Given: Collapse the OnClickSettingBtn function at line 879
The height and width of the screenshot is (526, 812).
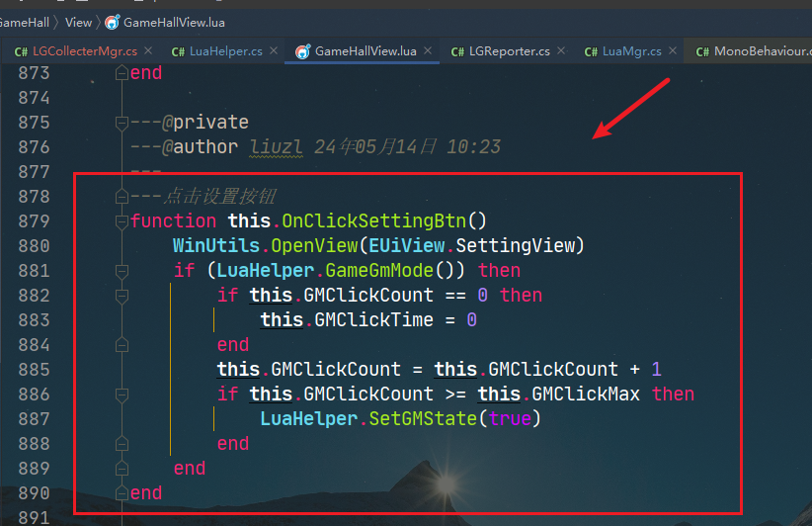Looking at the screenshot, I should pyautogui.click(x=122, y=220).
